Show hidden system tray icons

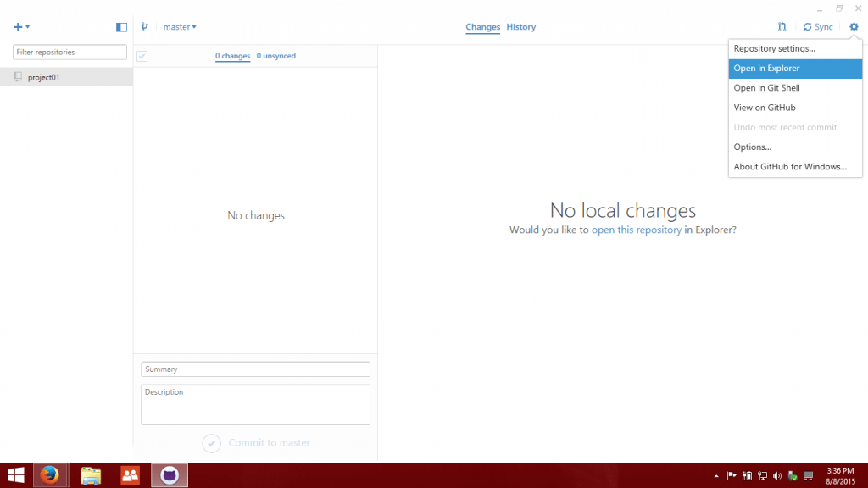click(x=715, y=476)
